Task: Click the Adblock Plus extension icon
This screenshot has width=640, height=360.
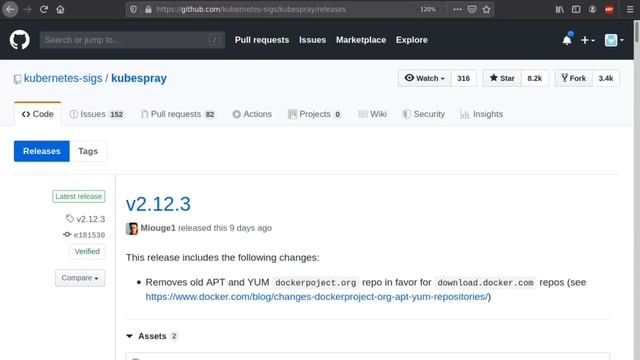Action: [609, 9]
